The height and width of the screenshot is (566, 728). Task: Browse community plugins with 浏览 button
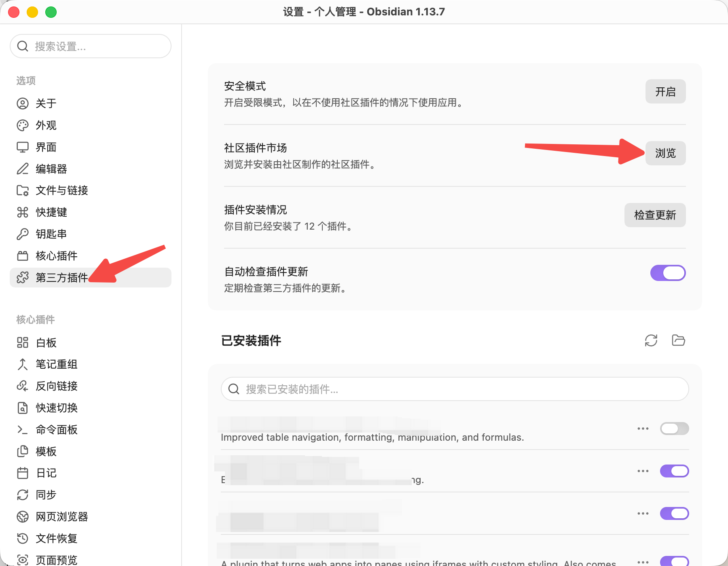click(x=665, y=153)
